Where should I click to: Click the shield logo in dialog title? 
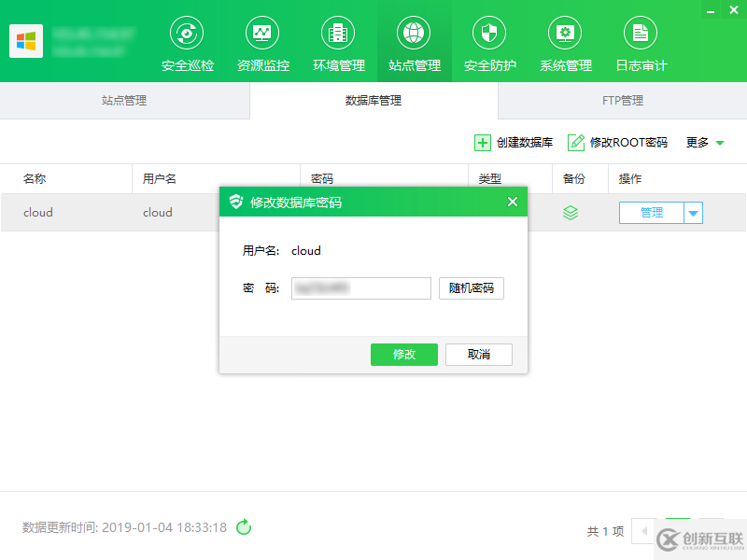[x=236, y=202]
